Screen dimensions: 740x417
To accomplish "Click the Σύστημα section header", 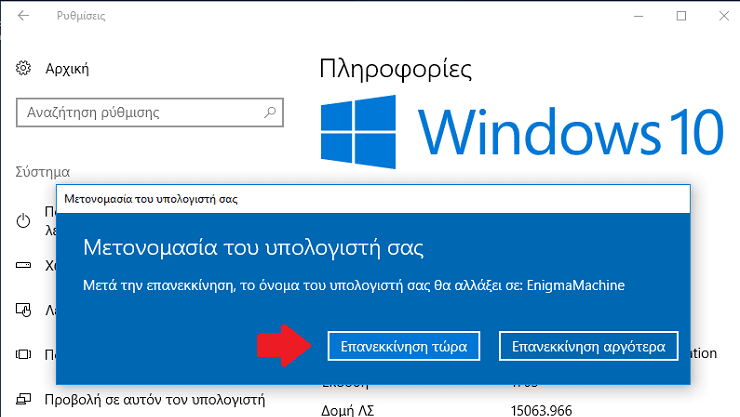I will pos(42,172).
